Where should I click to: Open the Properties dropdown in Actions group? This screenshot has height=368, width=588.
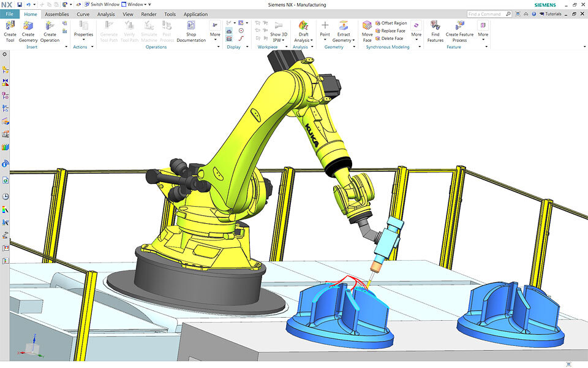pyautogui.click(x=83, y=40)
